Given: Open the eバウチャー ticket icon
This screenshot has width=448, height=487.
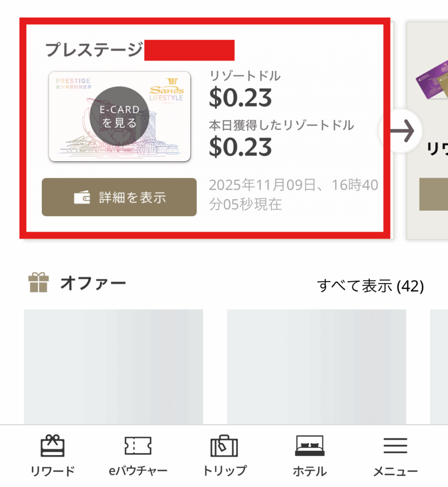Looking at the screenshot, I should [137, 447].
